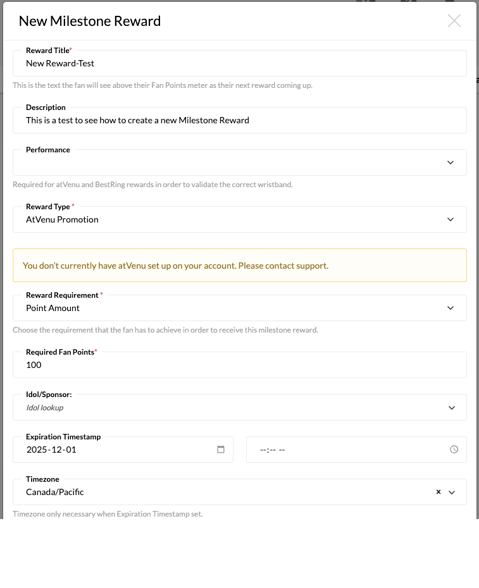The width and height of the screenshot is (479, 588).
Task: Close the New Milestone Reward dialog
Action: pos(454,21)
